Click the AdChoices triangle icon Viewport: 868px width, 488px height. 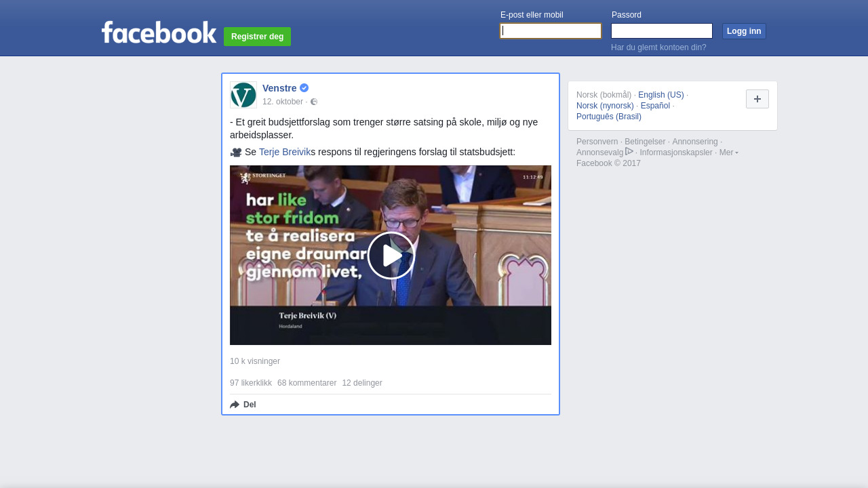pyautogui.click(x=629, y=152)
